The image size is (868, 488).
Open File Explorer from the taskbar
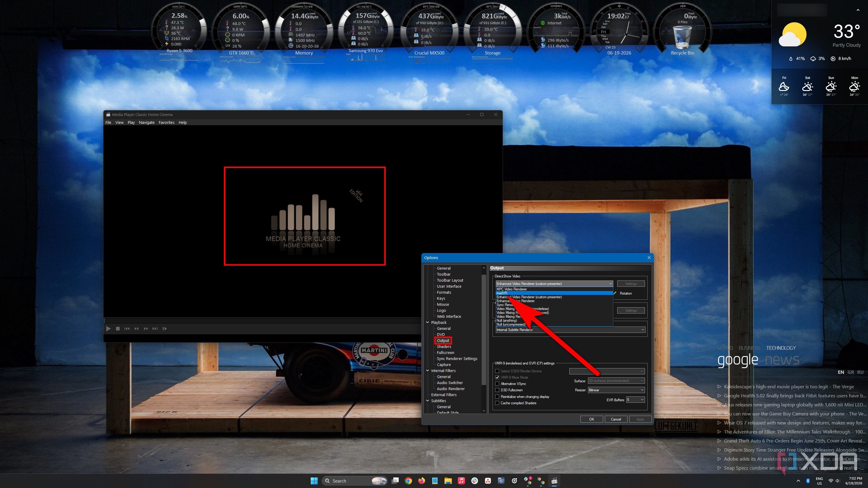448,481
